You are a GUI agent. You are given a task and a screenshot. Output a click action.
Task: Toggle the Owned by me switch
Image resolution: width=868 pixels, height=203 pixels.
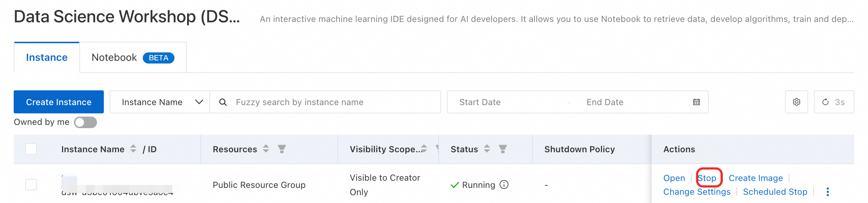[85, 122]
